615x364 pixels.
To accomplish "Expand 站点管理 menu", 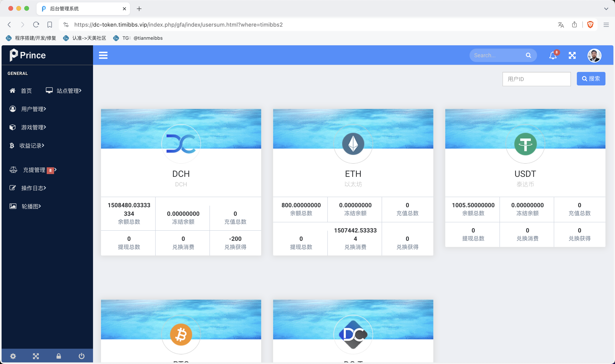I will pos(64,91).
